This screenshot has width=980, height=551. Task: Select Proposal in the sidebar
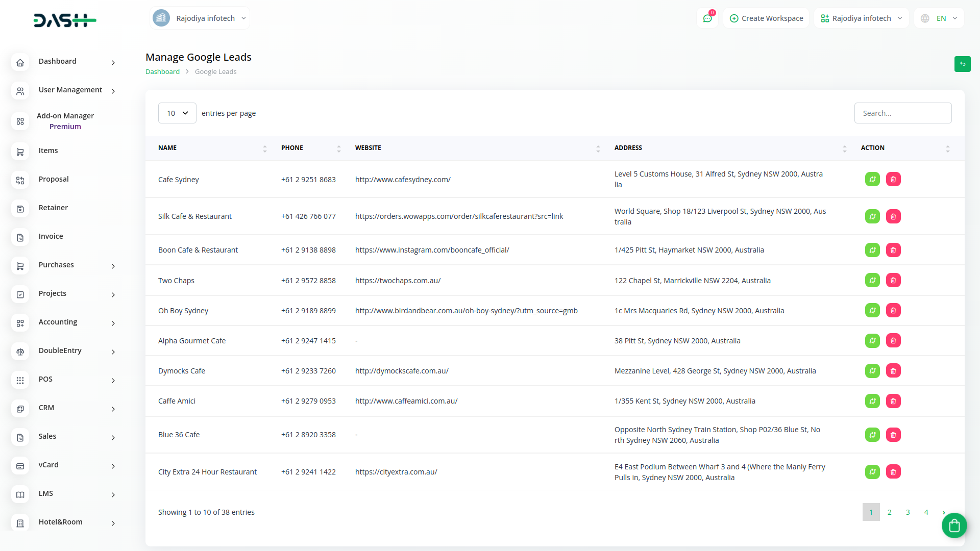pos(54,179)
